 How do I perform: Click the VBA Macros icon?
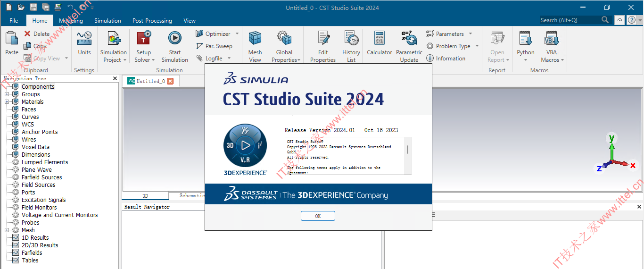pos(552,39)
